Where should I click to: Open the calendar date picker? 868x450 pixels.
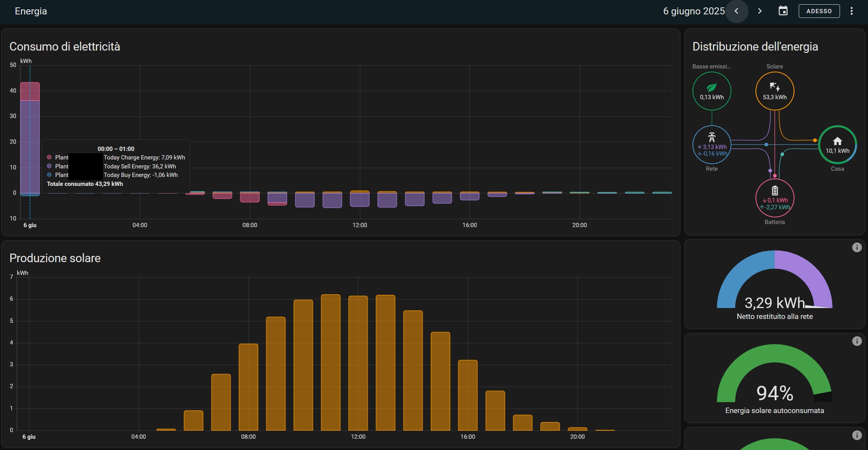point(783,11)
